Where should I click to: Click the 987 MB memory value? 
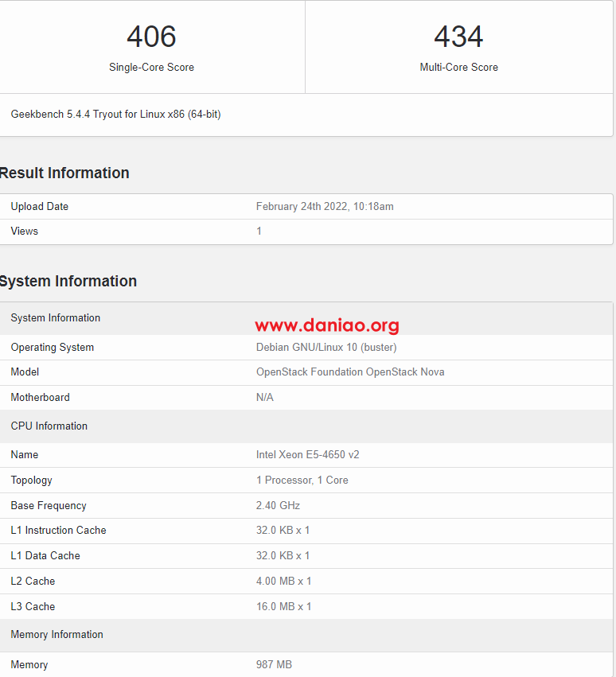pyautogui.click(x=274, y=664)
